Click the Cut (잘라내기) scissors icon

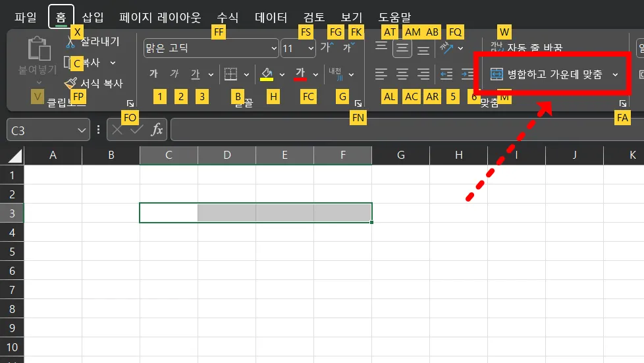pos(70,42)
